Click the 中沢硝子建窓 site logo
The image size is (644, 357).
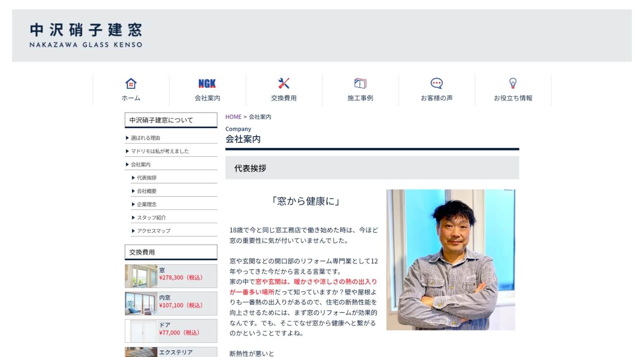86,35
